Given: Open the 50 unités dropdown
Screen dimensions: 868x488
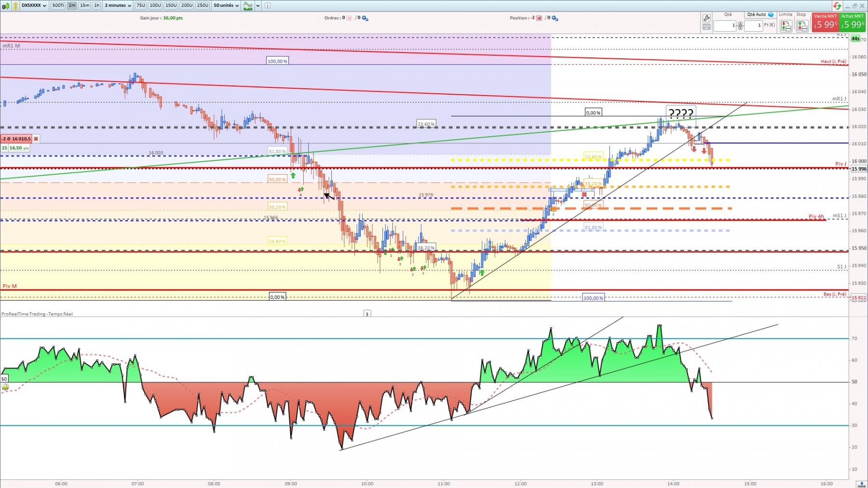Looking at the screenshot, I should click(x=226, y=5).
